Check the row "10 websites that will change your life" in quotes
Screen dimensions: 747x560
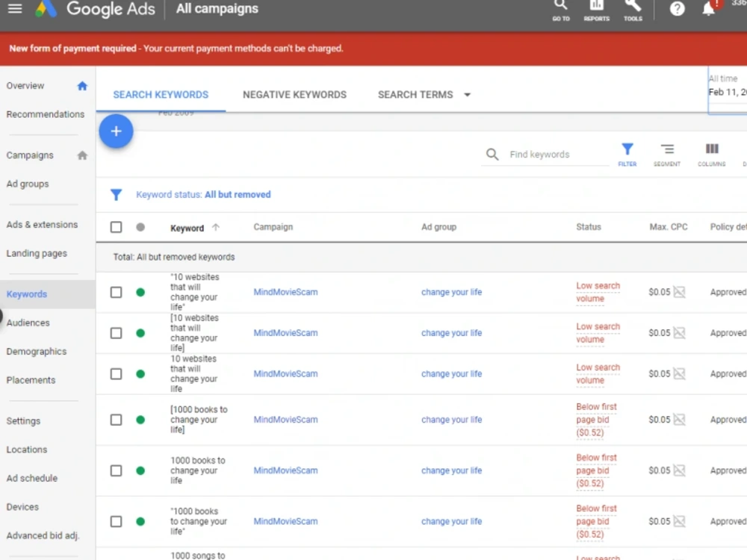(117, 293)
